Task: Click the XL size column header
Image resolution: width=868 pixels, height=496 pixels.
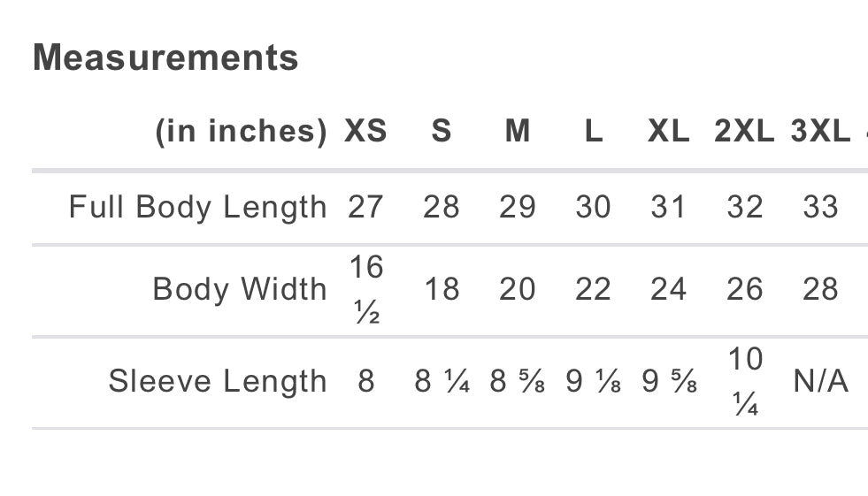Action: (x=668, y=132)
